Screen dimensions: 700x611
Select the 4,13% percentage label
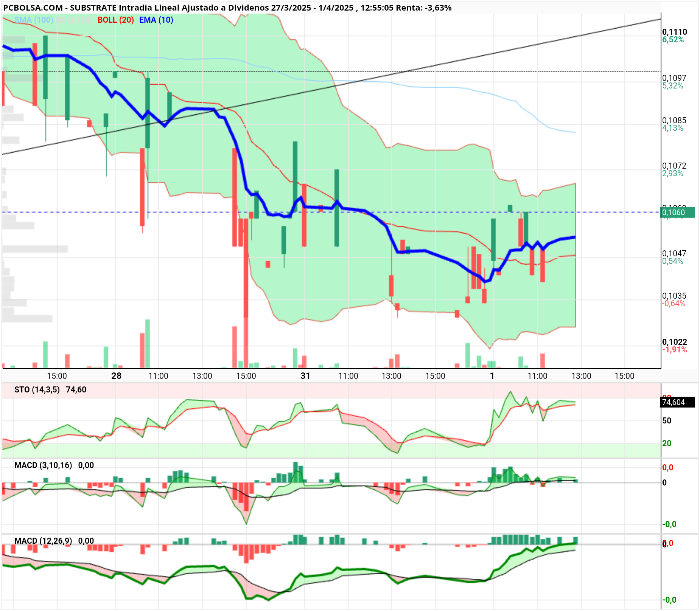673,128
